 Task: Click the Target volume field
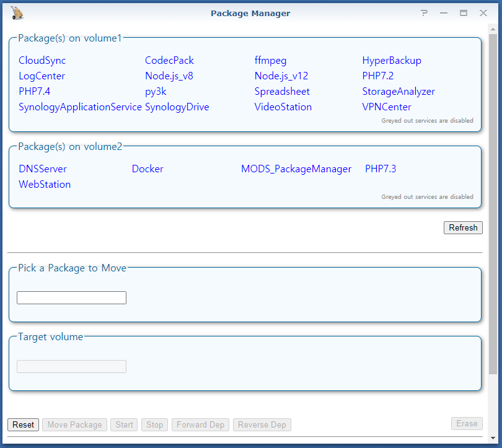point(71,367)
